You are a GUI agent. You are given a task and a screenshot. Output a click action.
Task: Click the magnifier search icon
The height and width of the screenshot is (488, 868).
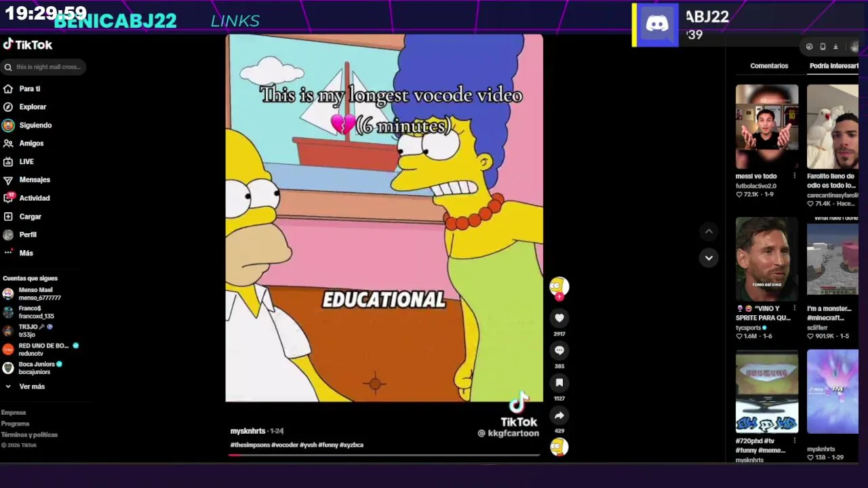[x=8, y=67]
